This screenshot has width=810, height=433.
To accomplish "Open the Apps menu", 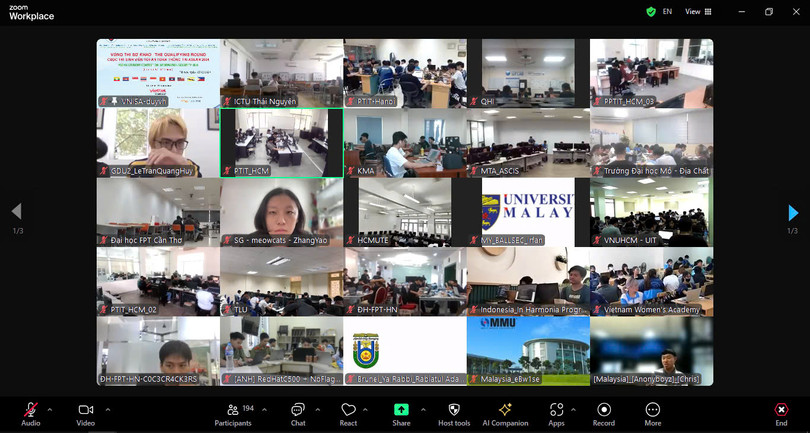I will coord(556,411).
